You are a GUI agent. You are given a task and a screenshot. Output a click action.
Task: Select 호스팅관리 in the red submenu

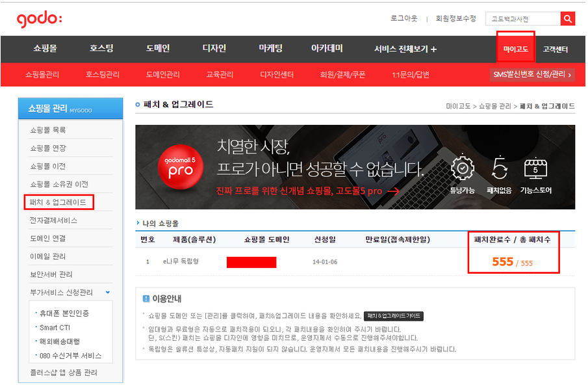[103, 74]
